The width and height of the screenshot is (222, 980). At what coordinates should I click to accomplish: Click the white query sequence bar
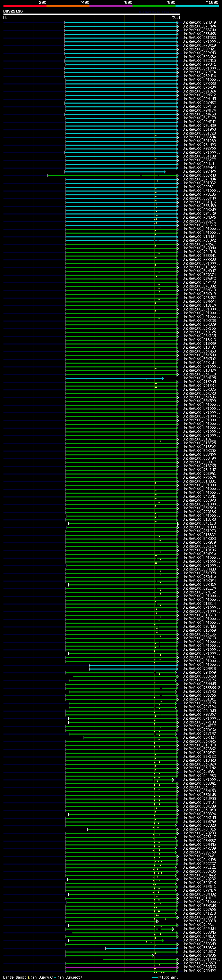click(x=92, y=15)
